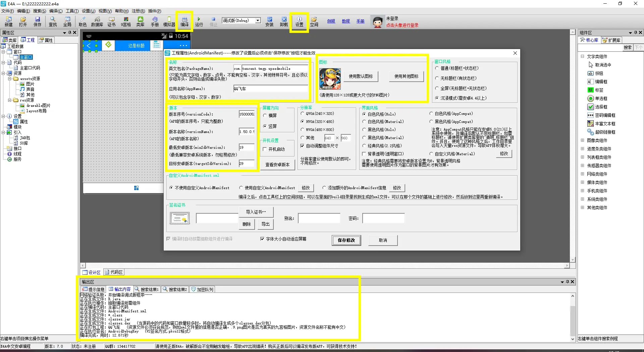Click the 保存 (Save) toolbar icon

tap(37, 21)
